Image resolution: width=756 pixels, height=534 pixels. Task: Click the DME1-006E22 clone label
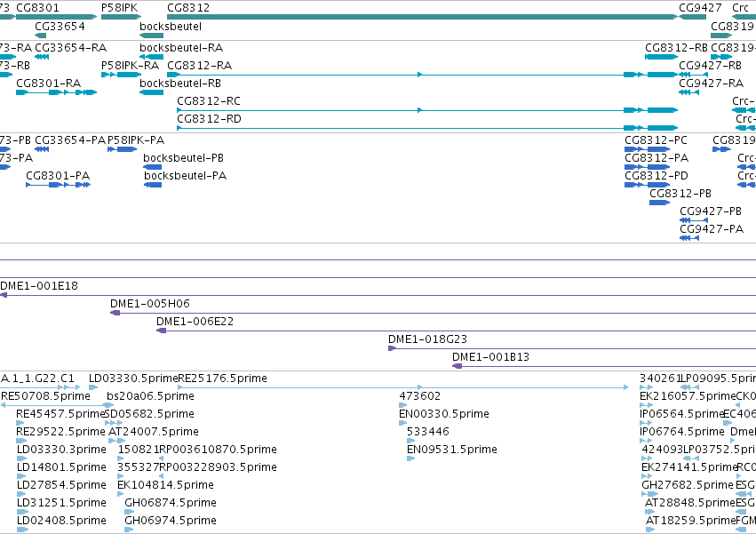195,322
